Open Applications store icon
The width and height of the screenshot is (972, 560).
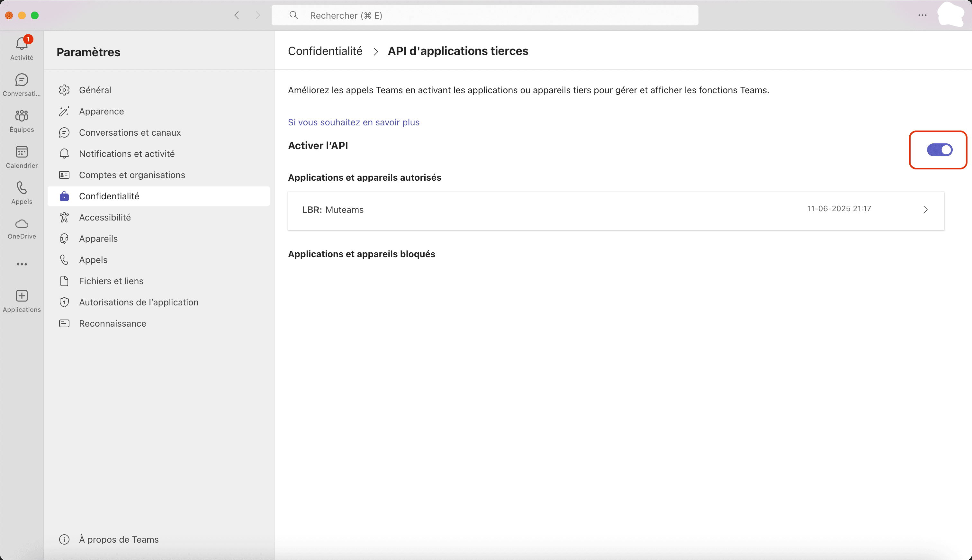point(22,301)
